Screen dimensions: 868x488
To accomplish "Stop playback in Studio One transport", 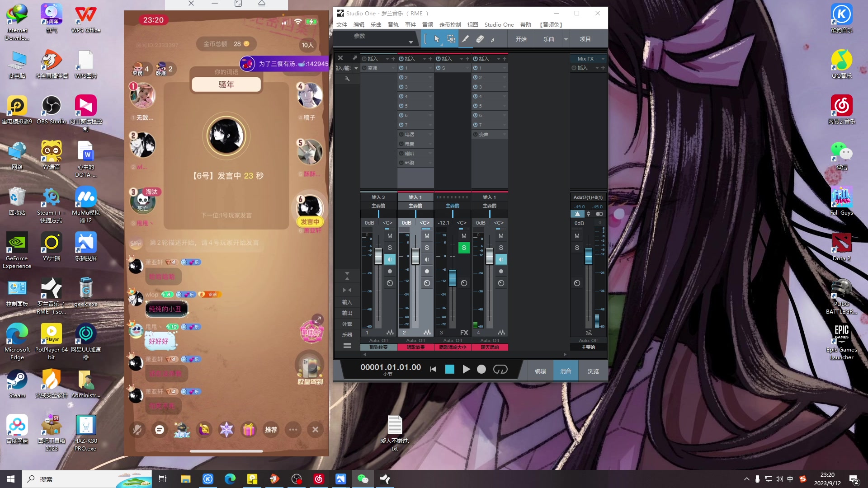I will click(x=450, y=370).
